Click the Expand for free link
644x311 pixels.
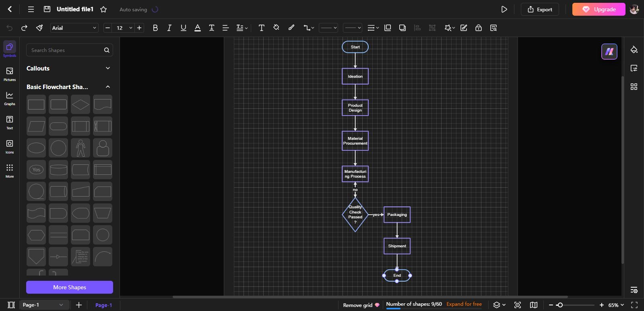(x=464, y=304)
